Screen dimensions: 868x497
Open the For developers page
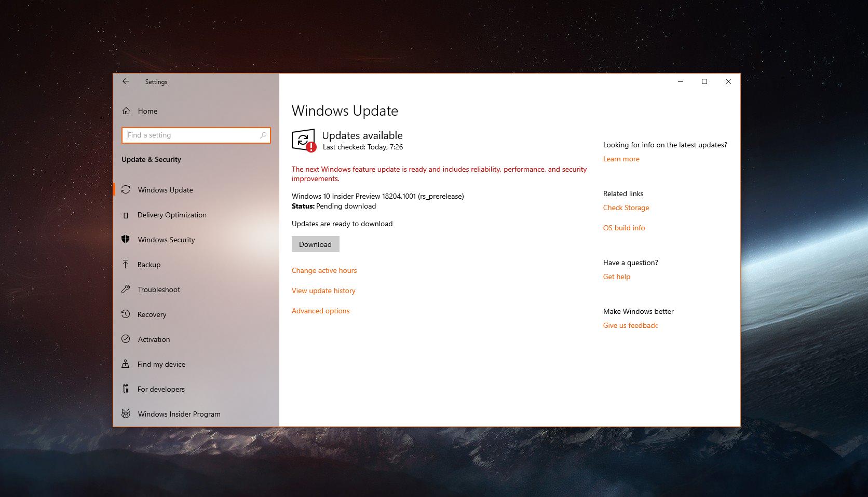click(x=161, y=389)
